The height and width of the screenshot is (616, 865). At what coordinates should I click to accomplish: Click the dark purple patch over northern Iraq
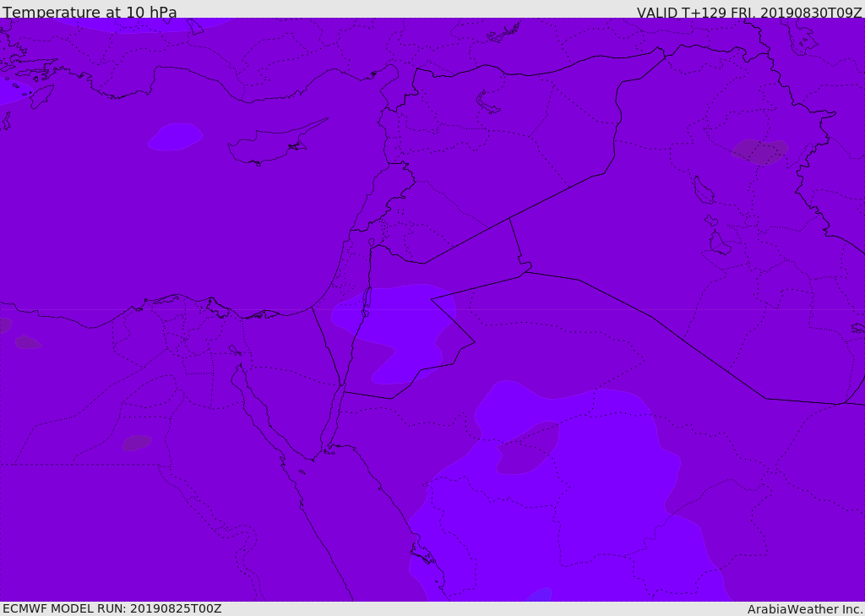[x=759, y=151]
